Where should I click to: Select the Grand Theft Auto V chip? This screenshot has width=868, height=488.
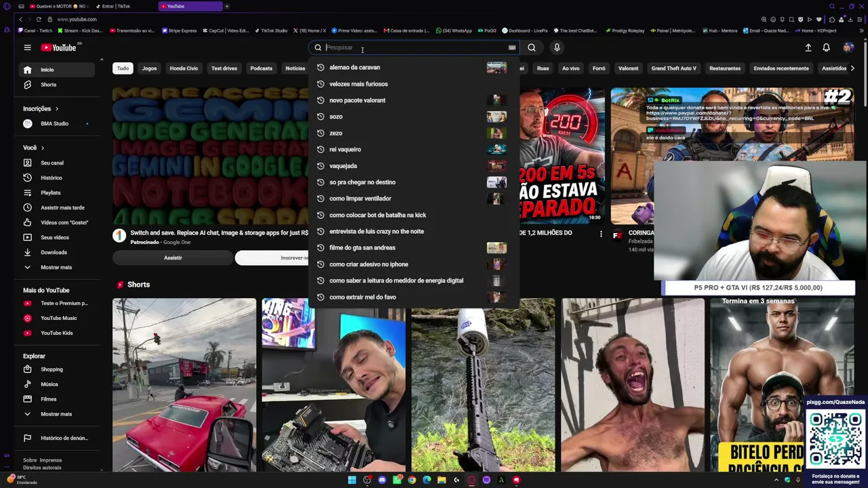(x=674, y=68)
